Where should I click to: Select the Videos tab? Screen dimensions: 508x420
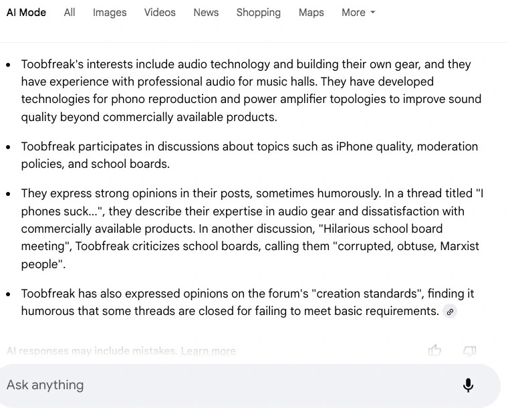point(160,13)
